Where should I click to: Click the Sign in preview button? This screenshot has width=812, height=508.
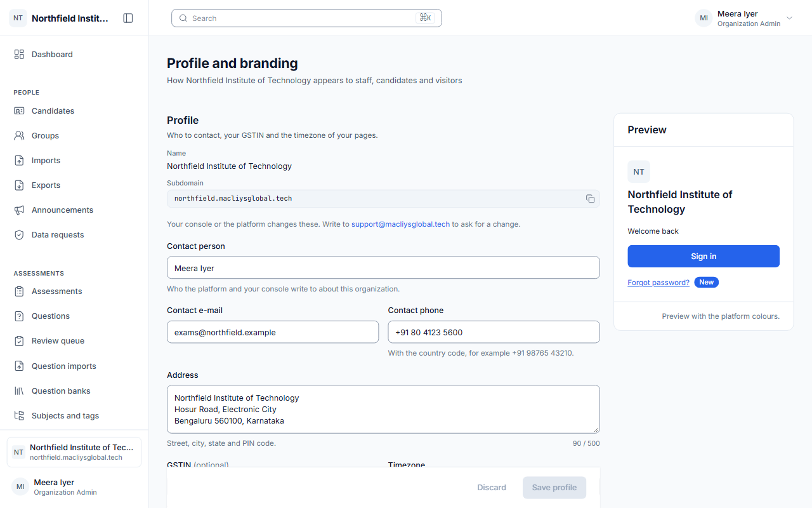click(x=704, y=257)
